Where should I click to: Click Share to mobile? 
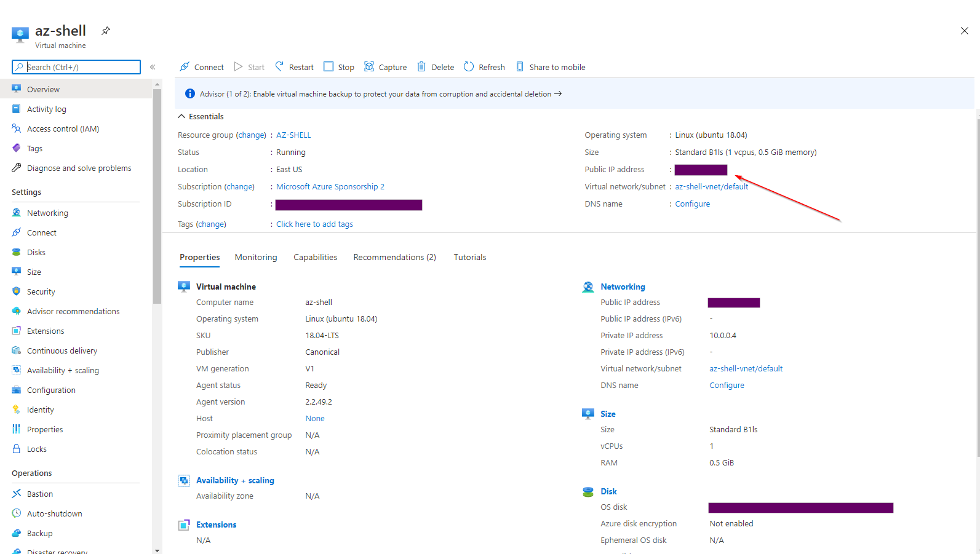(x=550, y=67)
